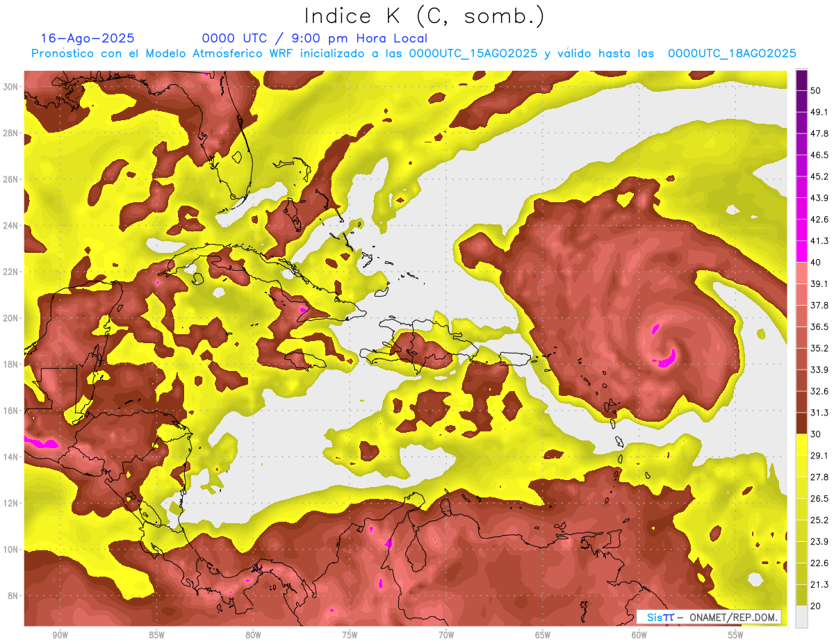Click the "28N" latitude label
The width and height of the screenshot is (834, 644).
coord(11,133)
